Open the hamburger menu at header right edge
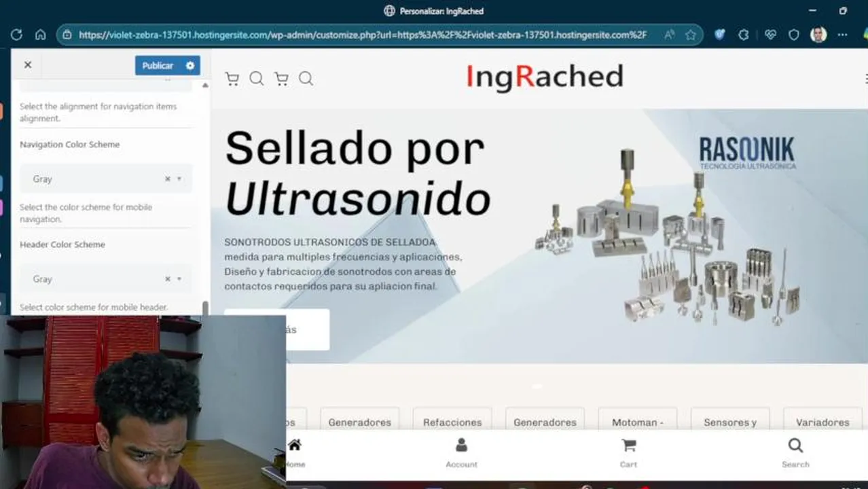The width and height of the screenshot is (868, 489). coord(865,79)
